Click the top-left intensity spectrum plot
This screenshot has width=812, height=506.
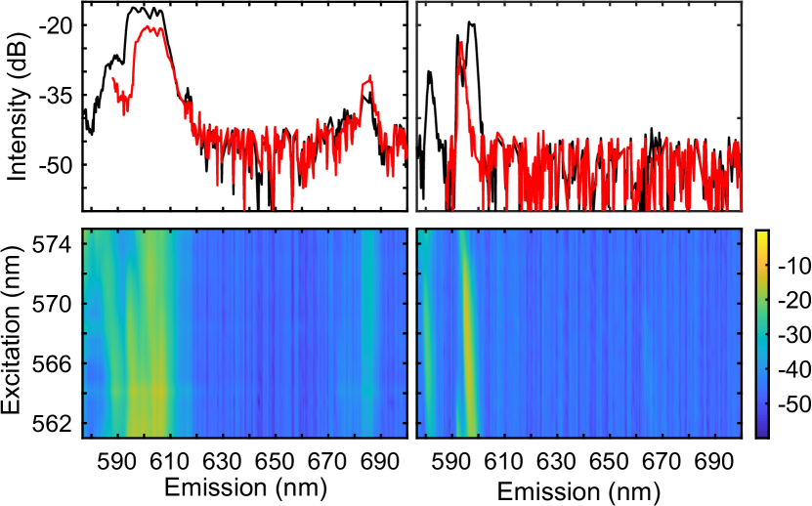coord(245,105)
